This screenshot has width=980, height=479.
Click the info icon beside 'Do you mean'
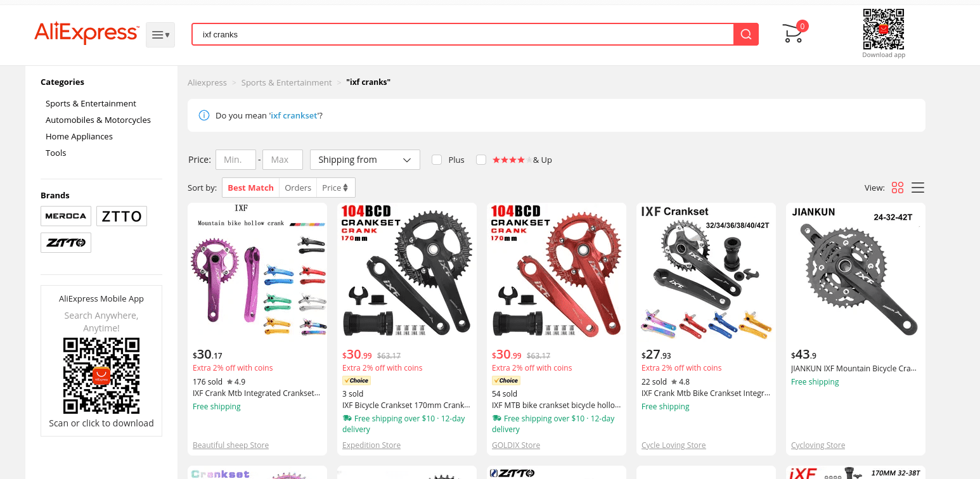(x=204, y=115)
